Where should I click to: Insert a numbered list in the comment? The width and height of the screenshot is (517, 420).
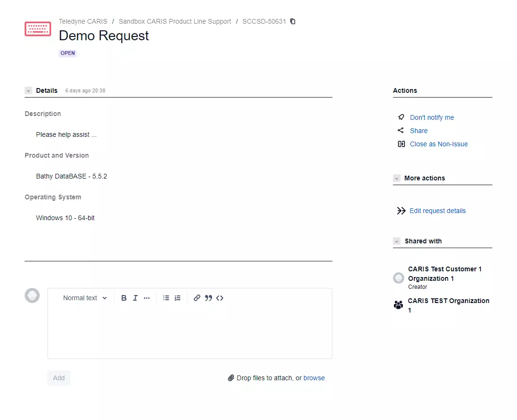click(178, 298)
